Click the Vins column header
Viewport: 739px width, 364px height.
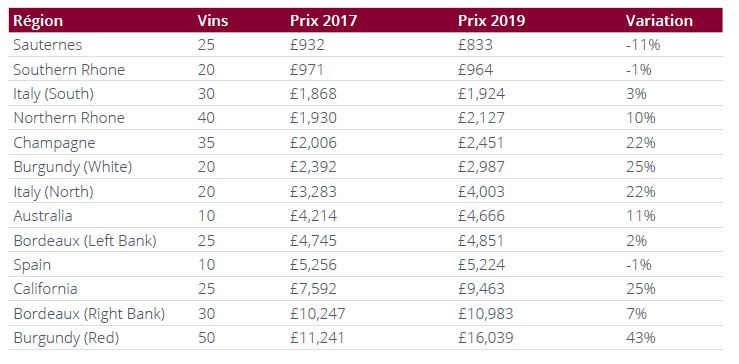pos(213,21)
